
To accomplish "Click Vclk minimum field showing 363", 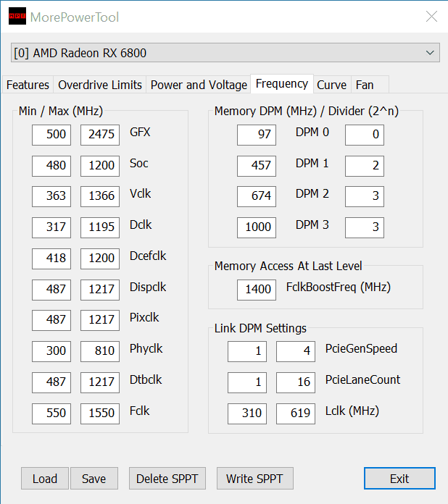I will pyautogui.click(x=51, y=196).
